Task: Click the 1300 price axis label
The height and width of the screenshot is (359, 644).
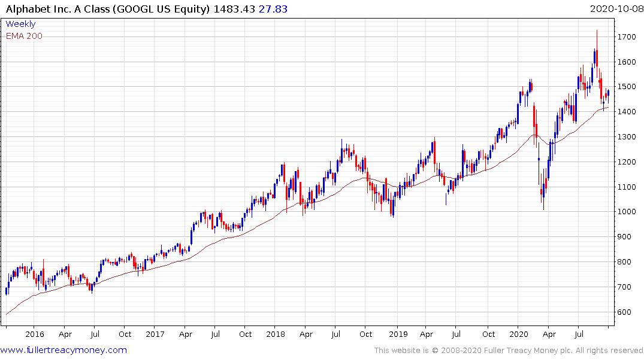Action: coord(627,137)
